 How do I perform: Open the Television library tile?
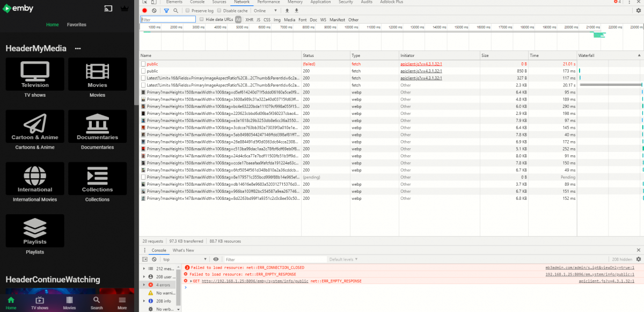35,74
